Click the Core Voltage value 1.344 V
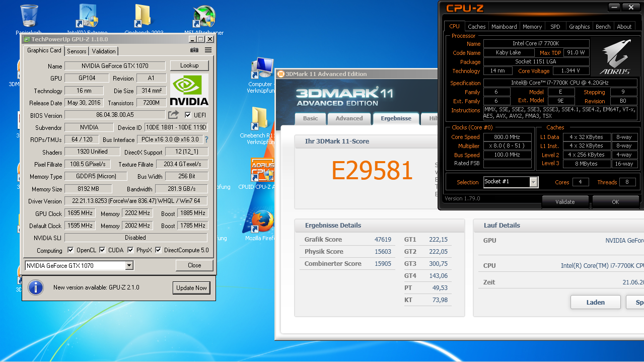 (570, 71)
